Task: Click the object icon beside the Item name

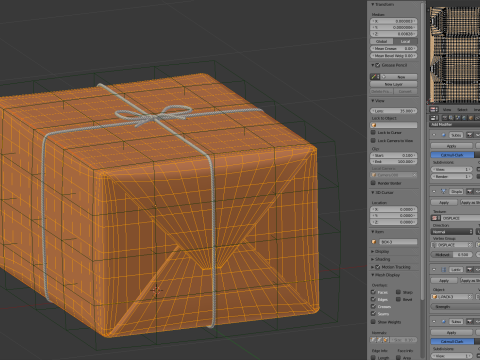Action: pos(374,242)
